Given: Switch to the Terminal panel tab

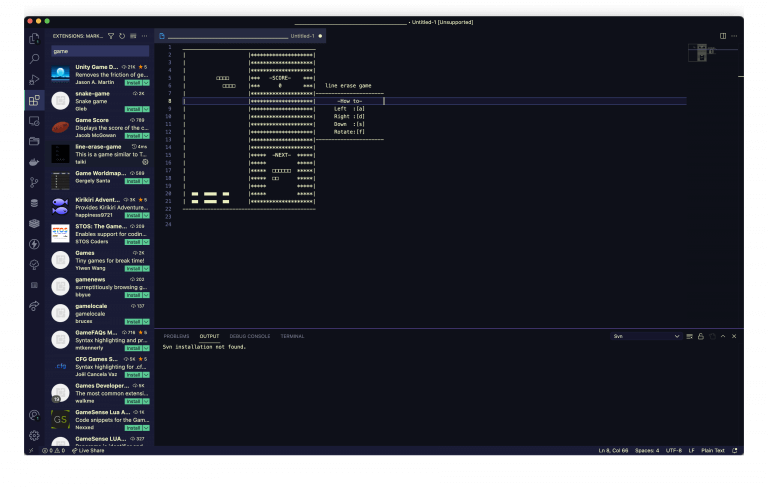Looking at the screenshot, I should (292, 336).
